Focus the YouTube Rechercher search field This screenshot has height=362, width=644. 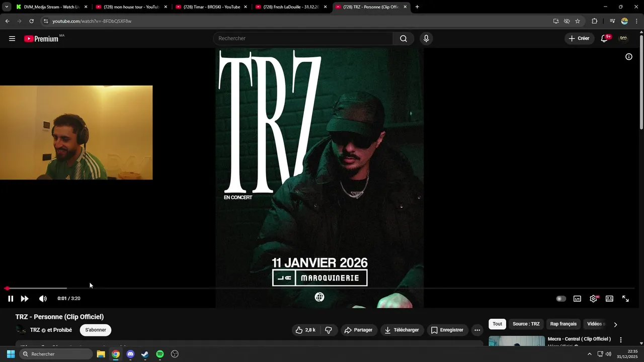(x=303, y=39)
